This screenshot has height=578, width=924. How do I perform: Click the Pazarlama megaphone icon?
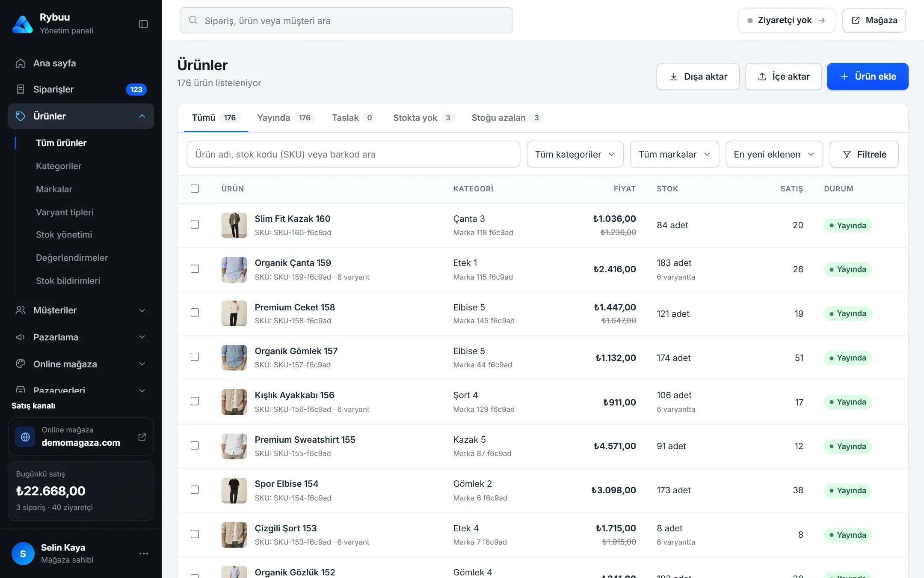[21, 337]
